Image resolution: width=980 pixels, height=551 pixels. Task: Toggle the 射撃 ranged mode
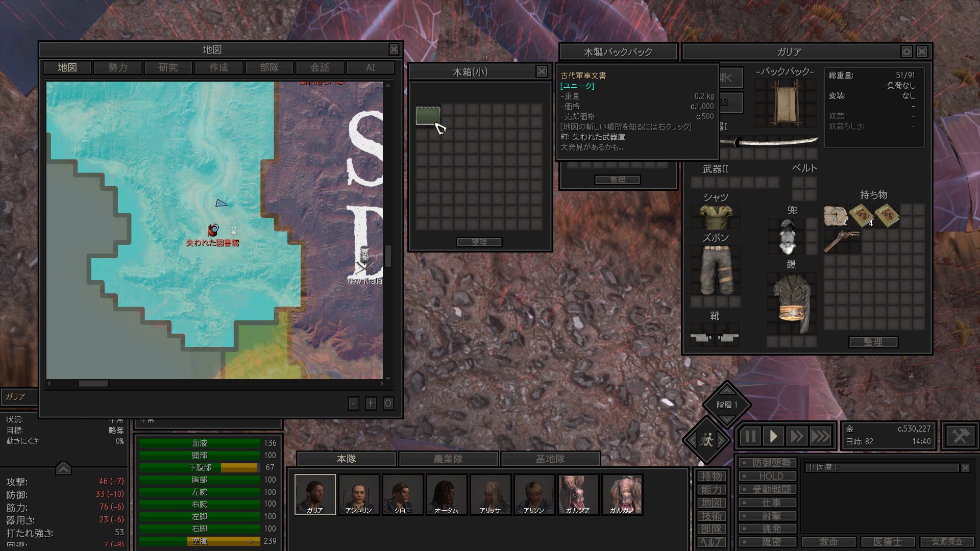click(x=767, y=516)
